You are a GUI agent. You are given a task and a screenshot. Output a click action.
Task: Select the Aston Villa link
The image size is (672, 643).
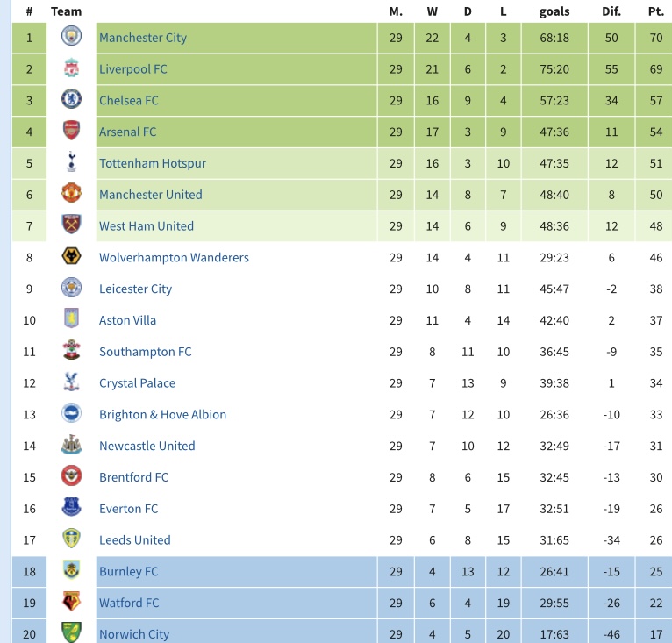pyautogui.click(x=127, y=320)
